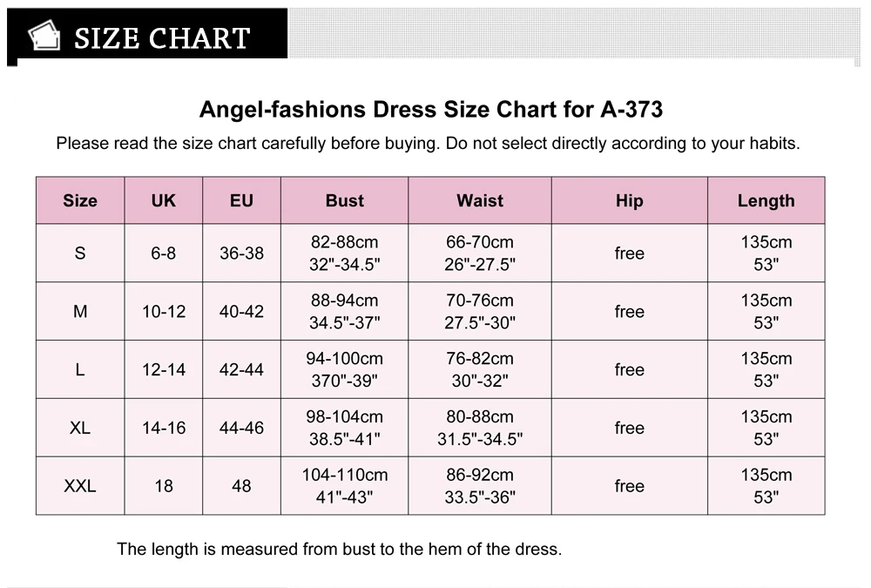
Task: Select UK size 10-12 cell
Action: pos(164,311)
